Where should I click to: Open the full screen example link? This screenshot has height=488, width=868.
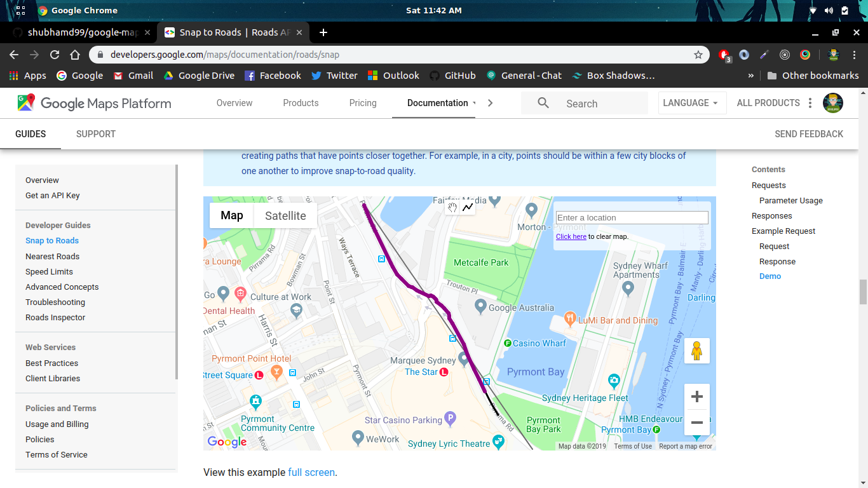tap(311, 472)
